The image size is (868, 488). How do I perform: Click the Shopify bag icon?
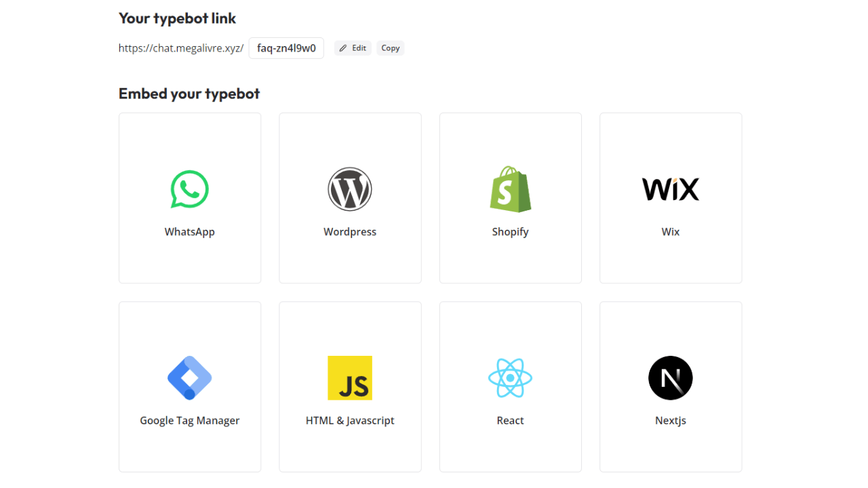tap(510, 189)
